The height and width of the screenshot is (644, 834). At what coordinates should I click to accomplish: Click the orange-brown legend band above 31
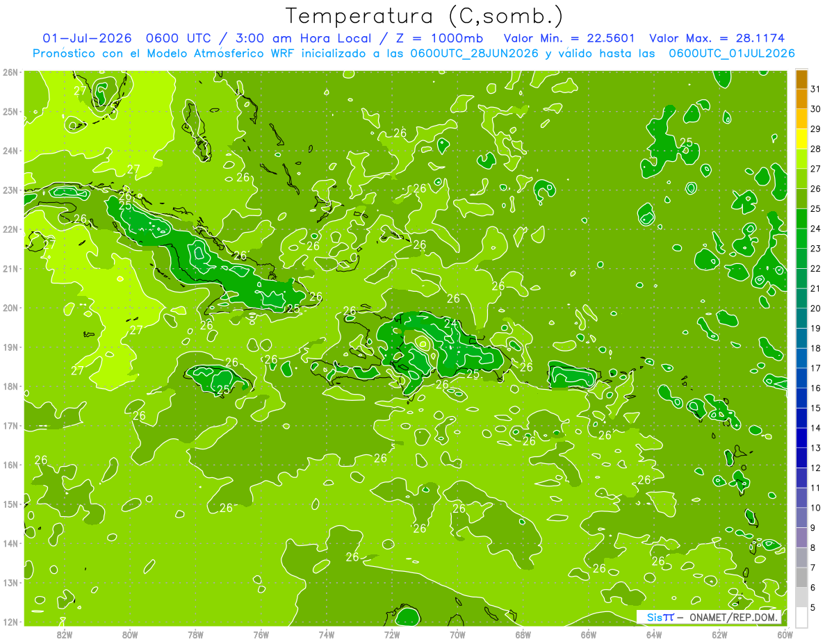[801, 79]
